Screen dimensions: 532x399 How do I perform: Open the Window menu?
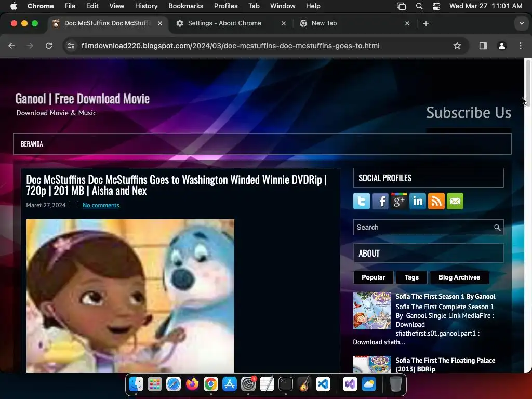tap(283, 6)
